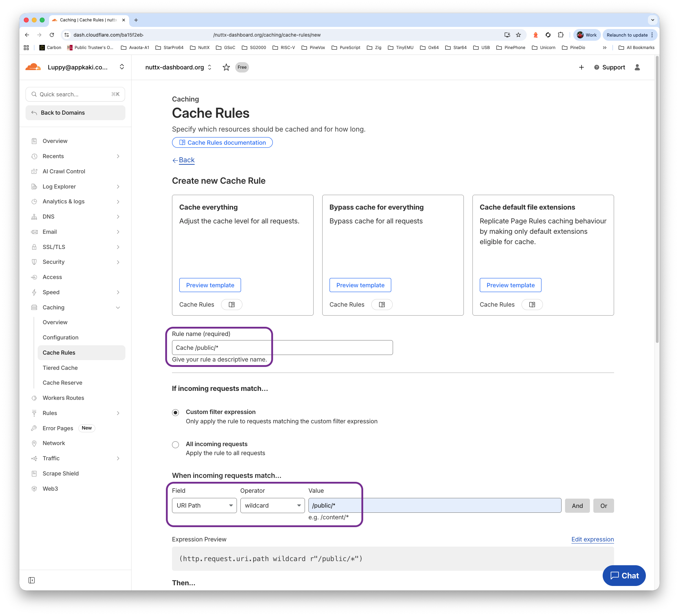Select the Custom filter expression option

[x=175, y=412]
